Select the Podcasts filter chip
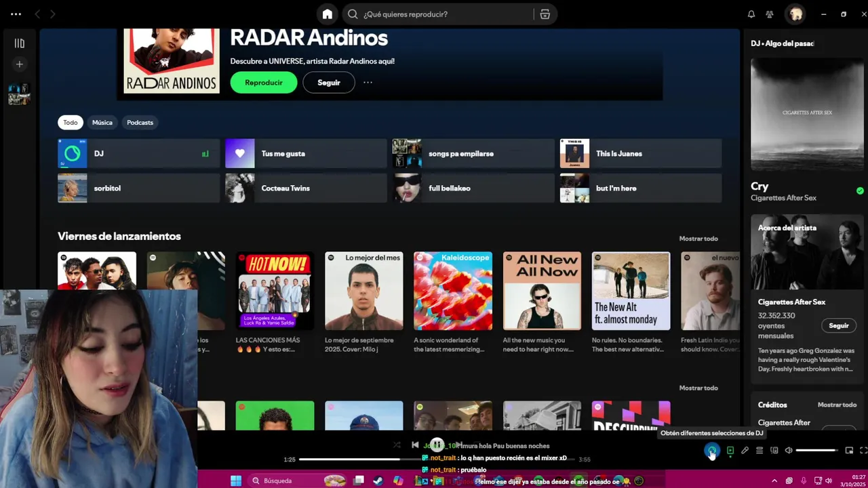Screen dimensions: 868x488 [140, 123]
